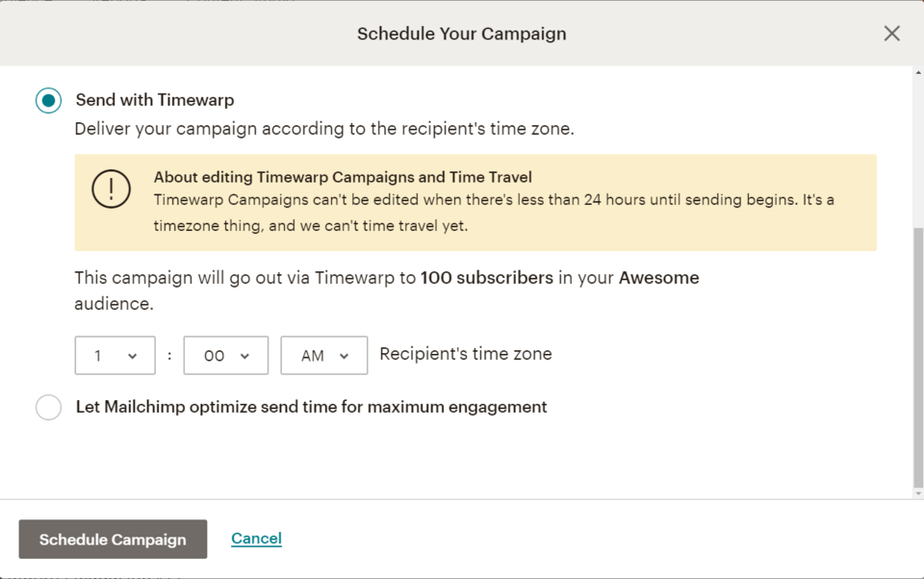Viewport: 924px width, 579px height.
Task: Click the "Deliver your campaign" description text
Action: click(x=324, y=128)
